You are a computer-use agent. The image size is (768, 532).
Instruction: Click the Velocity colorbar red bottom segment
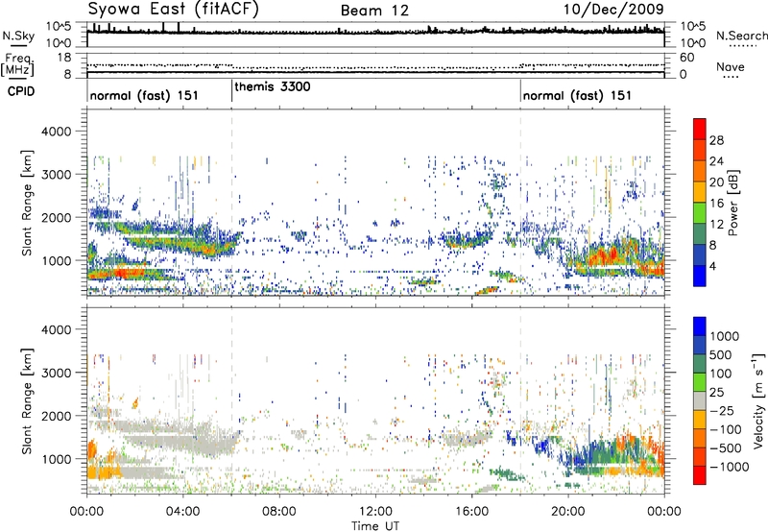click(700, 475)
